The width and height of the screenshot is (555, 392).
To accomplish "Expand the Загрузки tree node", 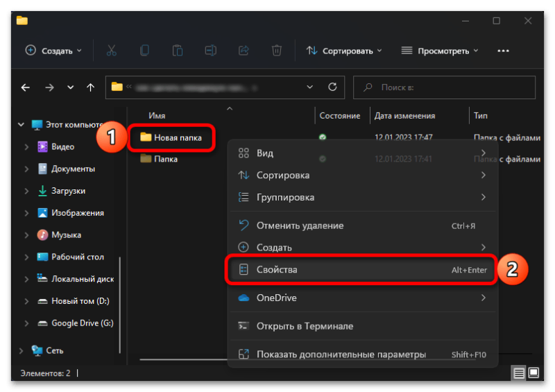I will [x=26, y=191].
